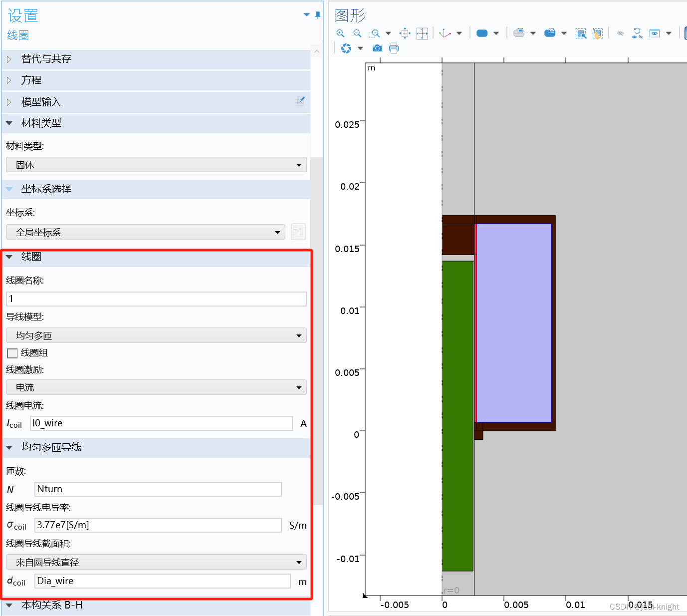Select the green domain in graphics
Image resolution: width=687 pixels, height=616 pixels.
tap(458, 415)
